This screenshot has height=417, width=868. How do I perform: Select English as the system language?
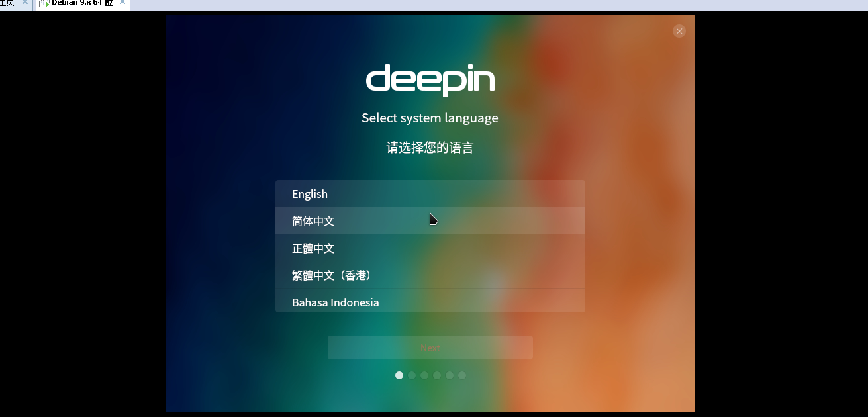coord(430,194)
